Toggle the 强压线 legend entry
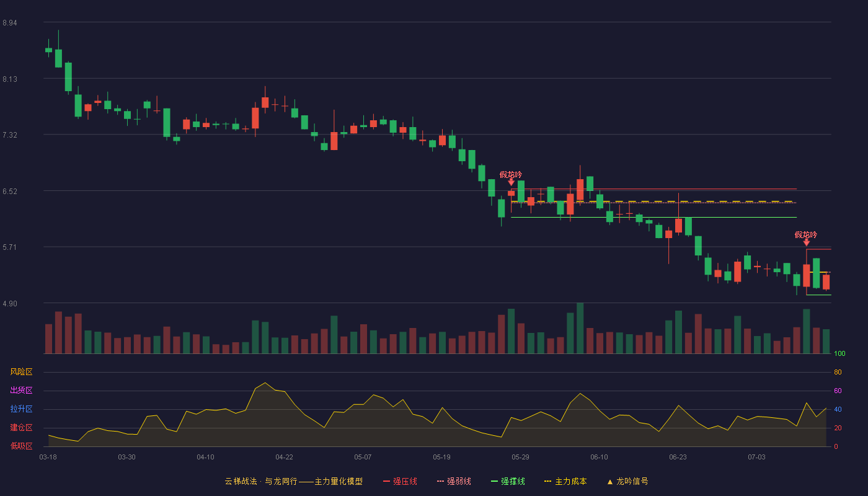868x496 pixels. (x=400, y=481)
